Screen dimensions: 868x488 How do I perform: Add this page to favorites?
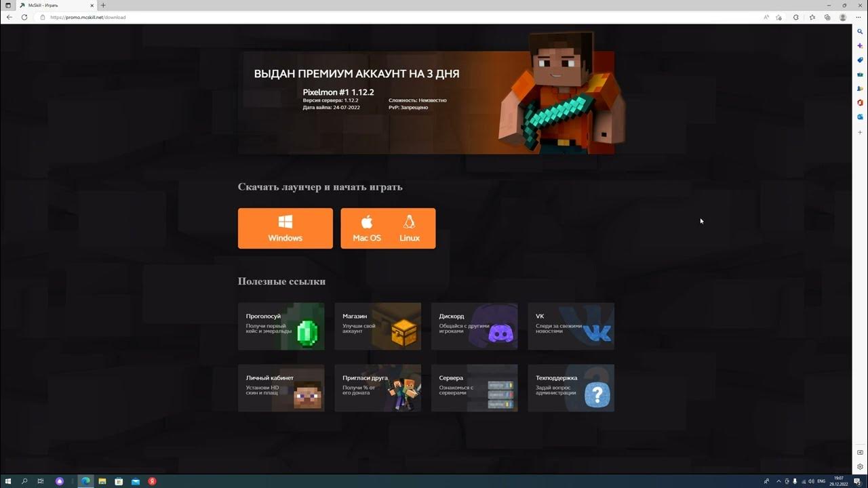coord(779,17)
